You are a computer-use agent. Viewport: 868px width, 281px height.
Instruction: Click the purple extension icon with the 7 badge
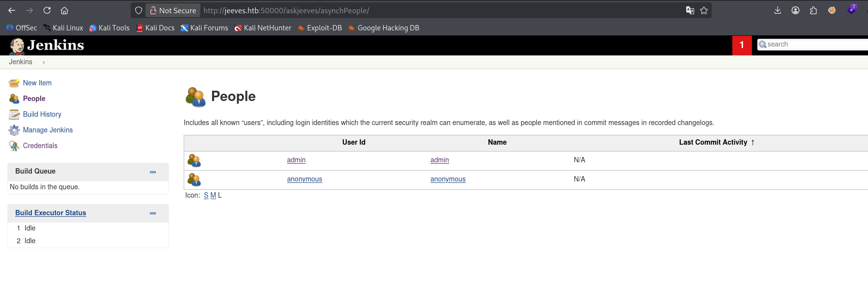[852, 9]
